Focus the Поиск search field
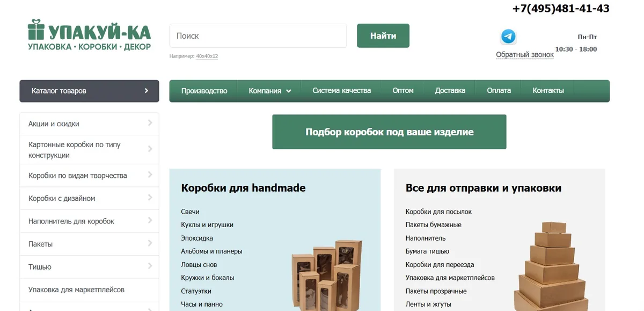This screenshot has height=311, width=644. coord(258,35)
